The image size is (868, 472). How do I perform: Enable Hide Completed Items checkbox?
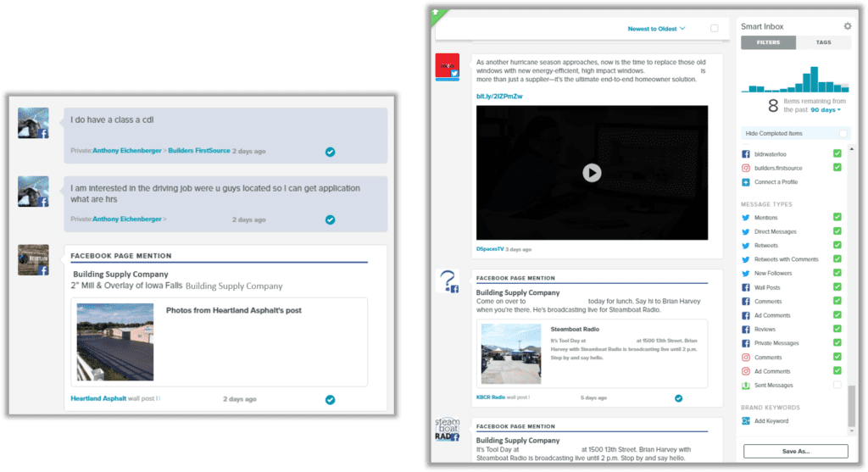coord(843,133)
